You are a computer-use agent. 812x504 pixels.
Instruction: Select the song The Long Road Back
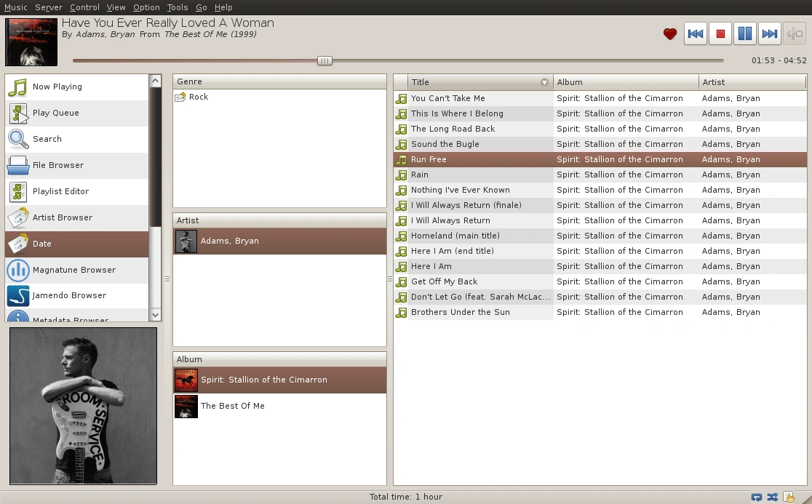point(600,129)
